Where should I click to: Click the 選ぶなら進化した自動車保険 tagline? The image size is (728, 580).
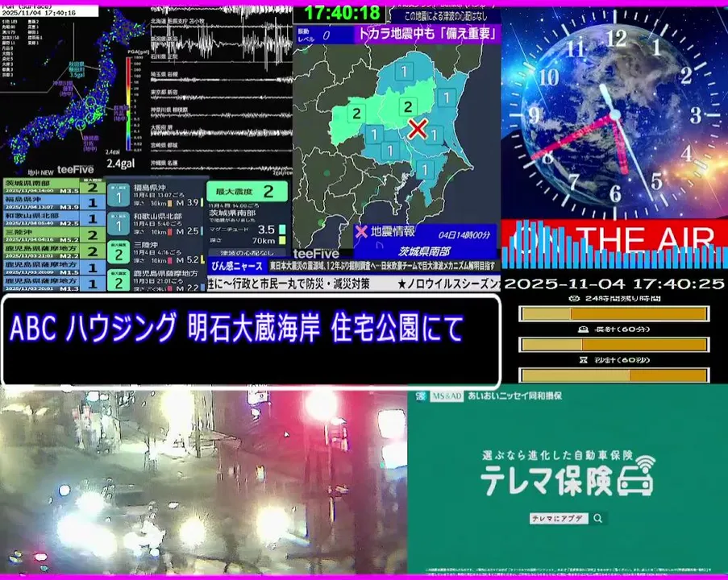pyautogui.click(x=558, y=455)
